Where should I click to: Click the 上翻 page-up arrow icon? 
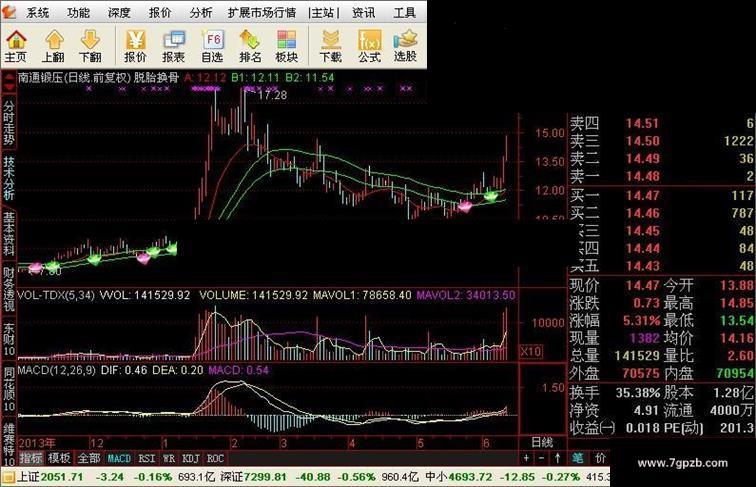click(53, 46)
